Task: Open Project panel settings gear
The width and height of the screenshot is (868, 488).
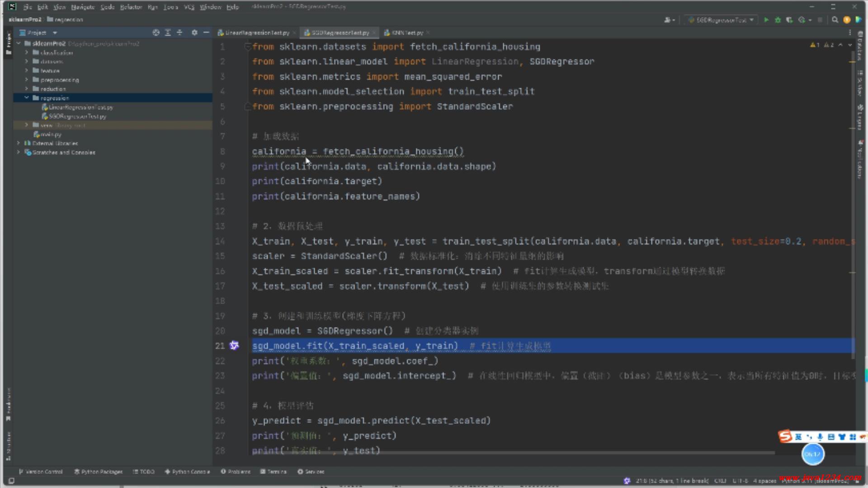Action: [194, 33]
